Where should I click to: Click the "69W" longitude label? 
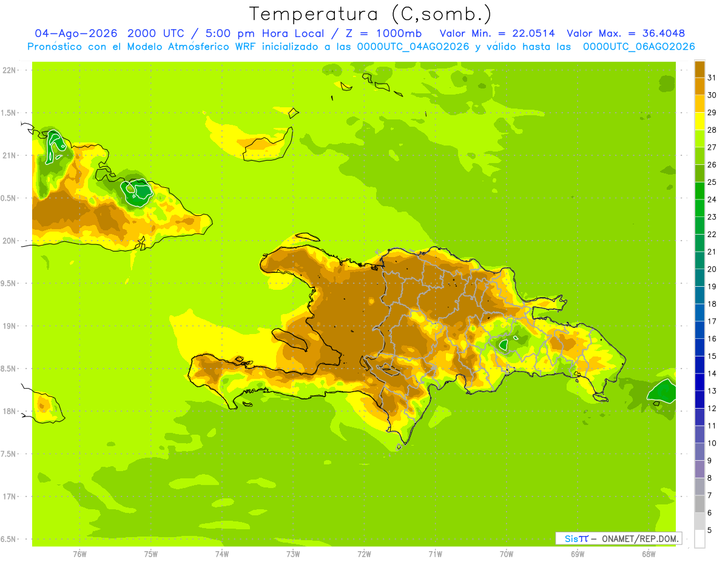[x=578, y=554]
